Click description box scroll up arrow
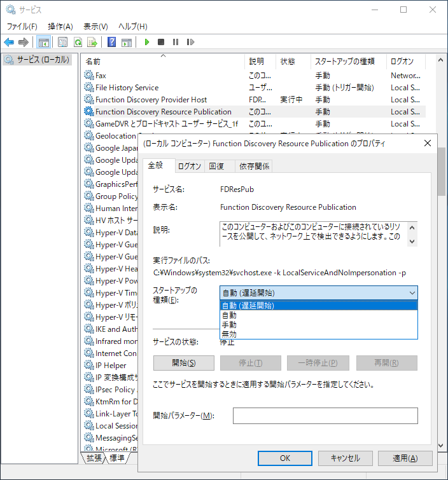Screen dimensions: 448x480 [412, 228]
